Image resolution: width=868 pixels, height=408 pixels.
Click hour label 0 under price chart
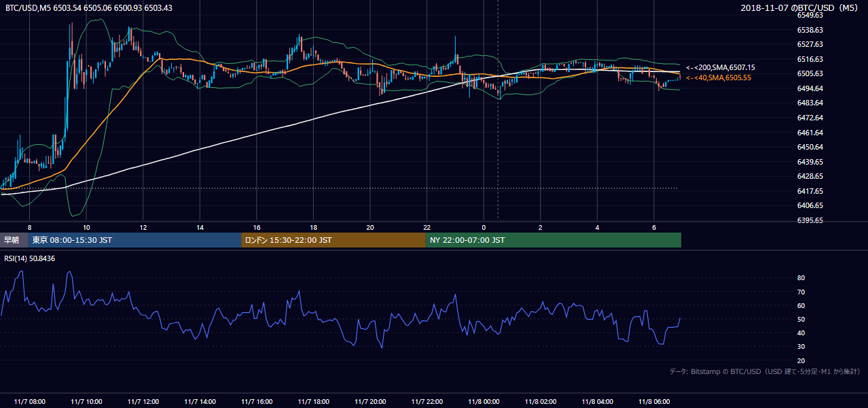[484, 227]
